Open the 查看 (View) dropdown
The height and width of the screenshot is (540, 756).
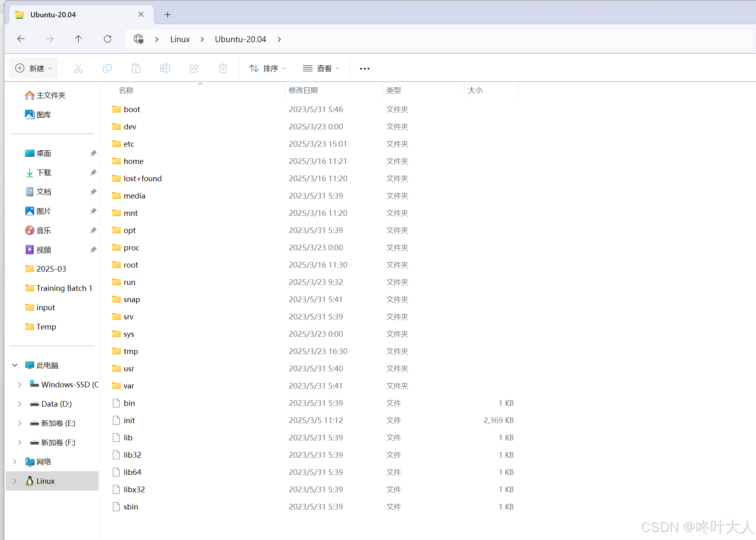(x=321, y=68)
